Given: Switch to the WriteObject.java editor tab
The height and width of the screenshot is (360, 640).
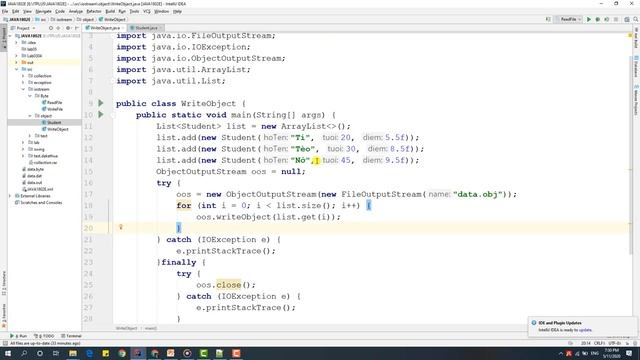Looking at the screenshot, I should tap(104, 28).
